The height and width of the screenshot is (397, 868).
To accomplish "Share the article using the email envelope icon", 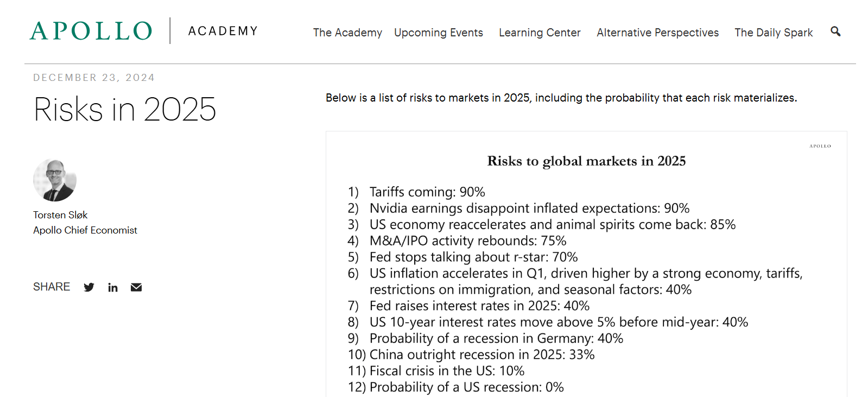I will tap(136, 287).
